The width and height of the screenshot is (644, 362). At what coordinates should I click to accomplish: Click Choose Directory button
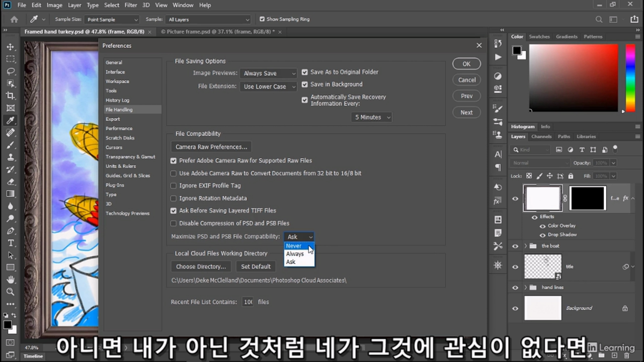click(201, 266)
